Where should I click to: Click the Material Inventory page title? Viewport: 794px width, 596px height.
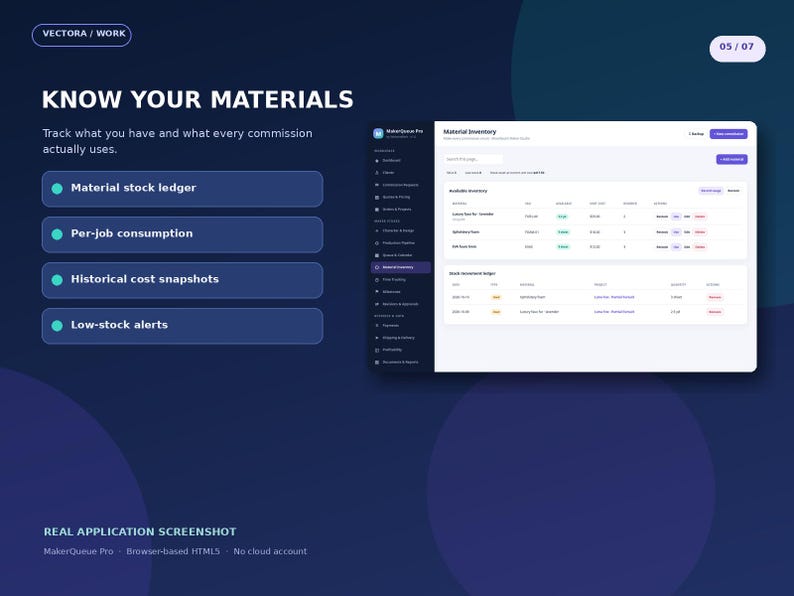[x=469, y=132]
